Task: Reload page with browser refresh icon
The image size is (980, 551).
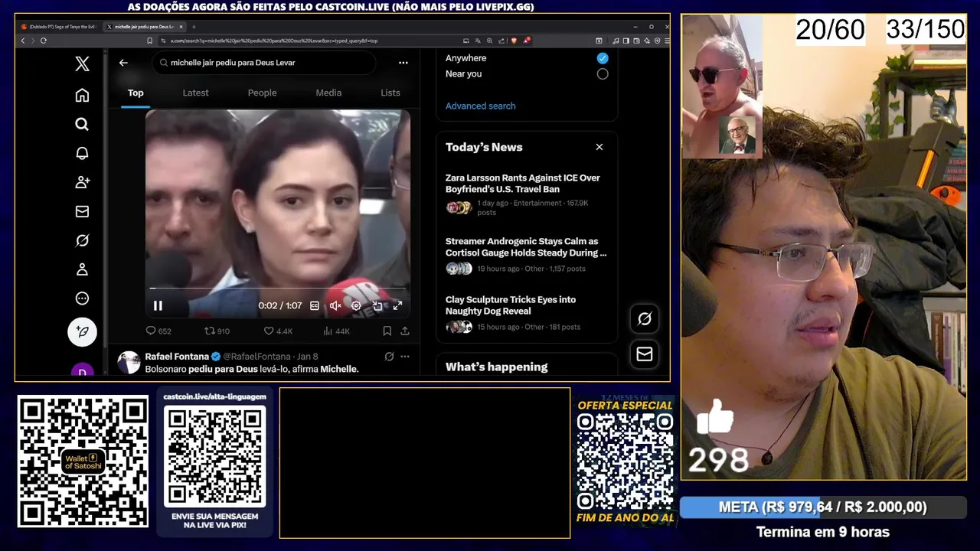Action: click(x=43, y=41)
